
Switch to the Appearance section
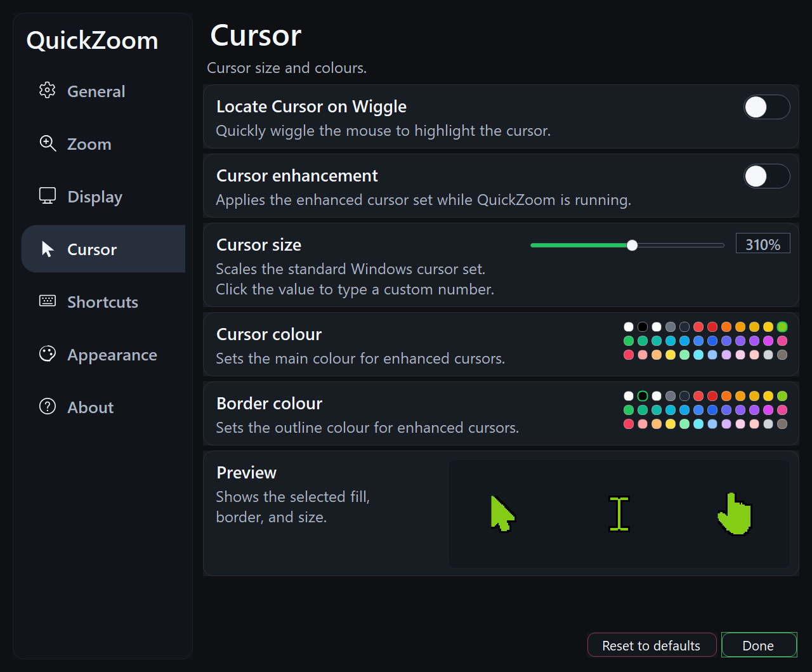tap(103, 354)
